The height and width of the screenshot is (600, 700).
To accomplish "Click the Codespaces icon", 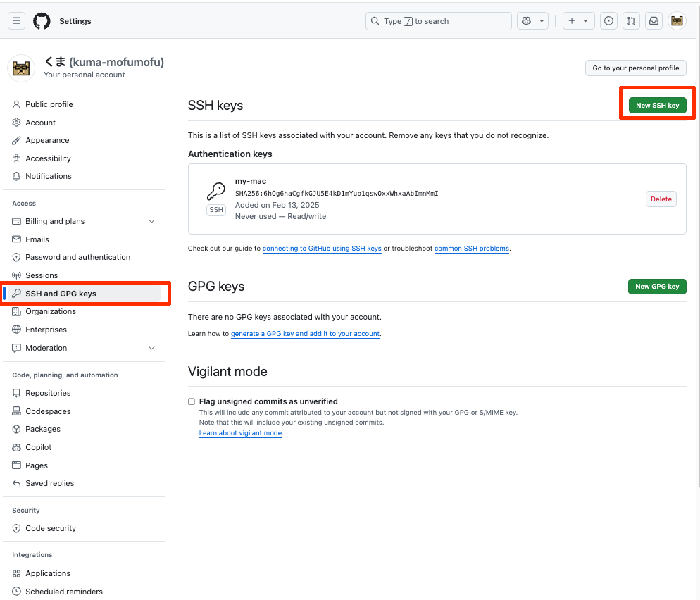I will pos(16,411).
